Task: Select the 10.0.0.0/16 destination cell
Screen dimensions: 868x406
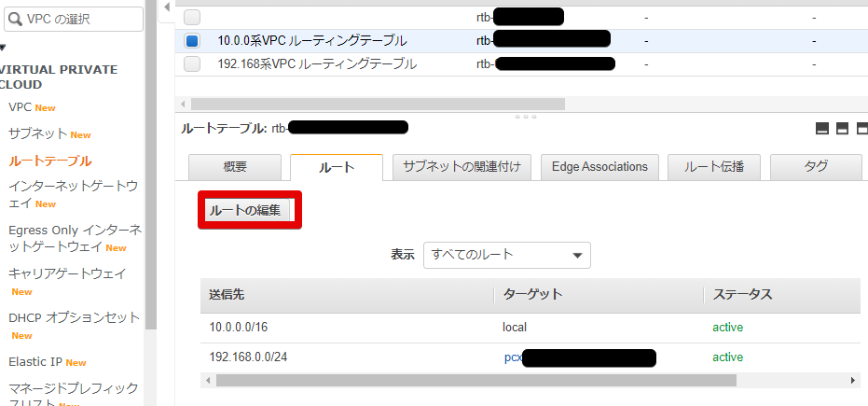Action: 239,328
